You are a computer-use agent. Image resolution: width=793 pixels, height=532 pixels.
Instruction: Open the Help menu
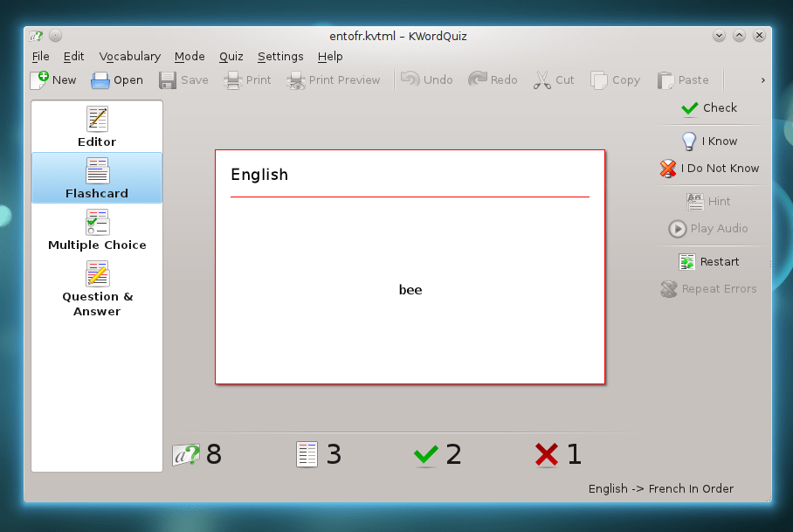point(330,57)
